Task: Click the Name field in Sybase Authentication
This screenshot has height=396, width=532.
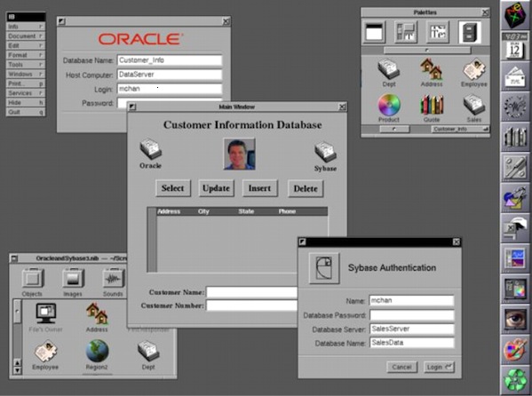Action: tap(411, 301)
